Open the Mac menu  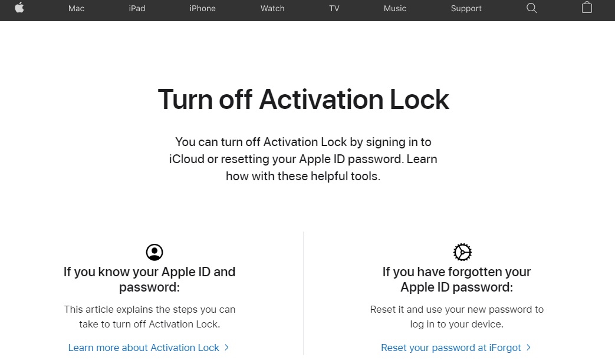[77, 8]
